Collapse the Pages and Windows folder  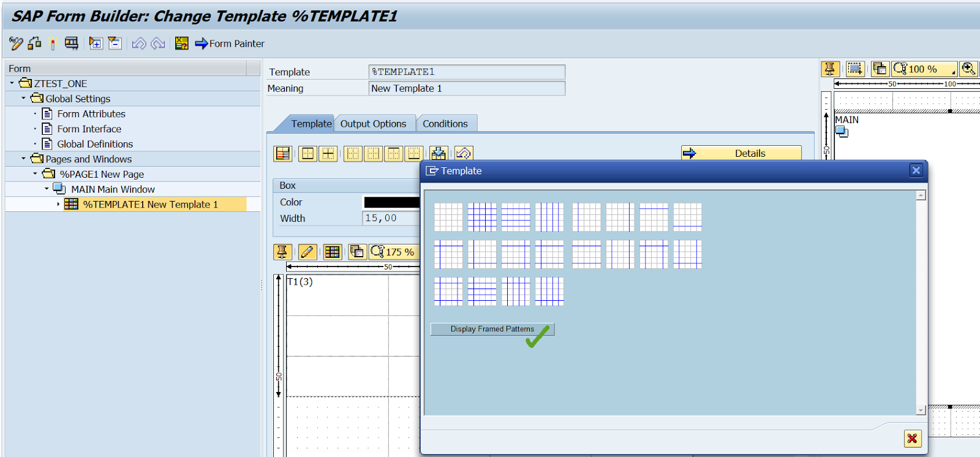(x=23, y=159)
